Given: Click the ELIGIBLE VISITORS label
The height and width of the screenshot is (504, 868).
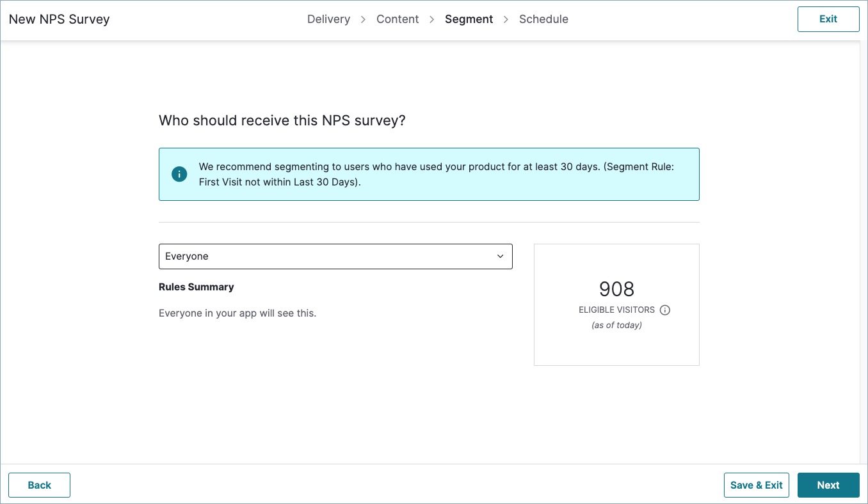Looking at the screenshot, I should 616,310.
